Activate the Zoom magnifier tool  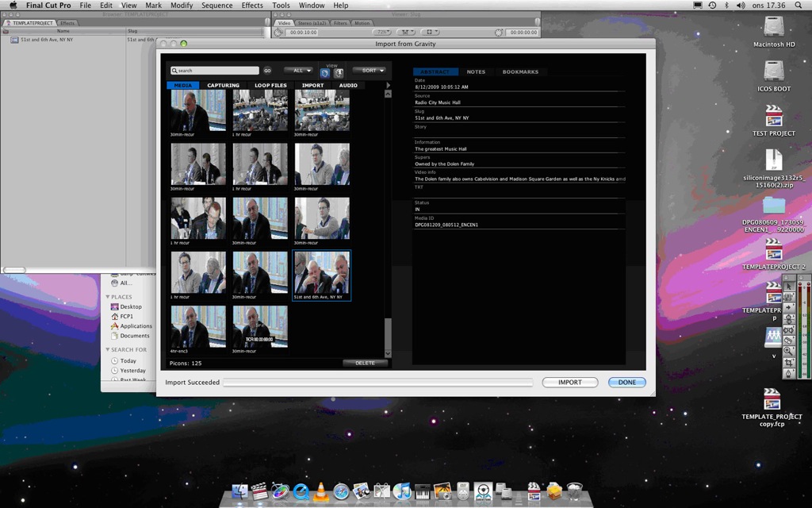click(x=789, y=351)
